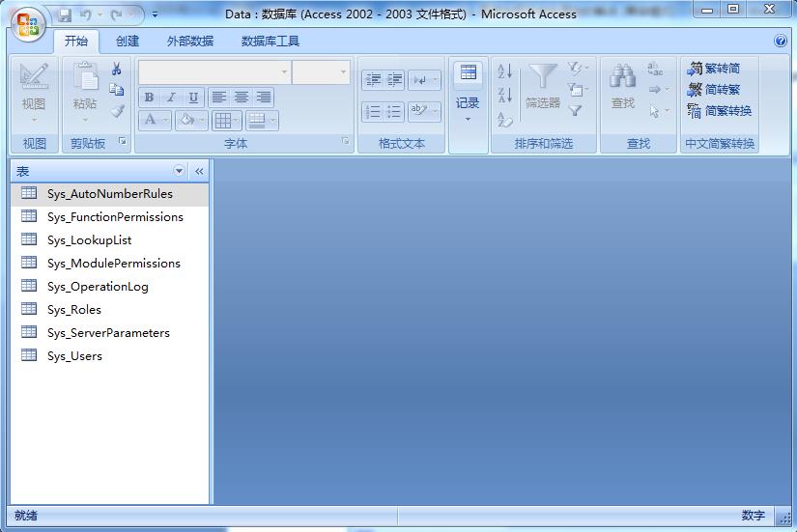Screen dimensions: 797x532
Task: Click the 查找 binoculars find button
Action: point(623,86)
